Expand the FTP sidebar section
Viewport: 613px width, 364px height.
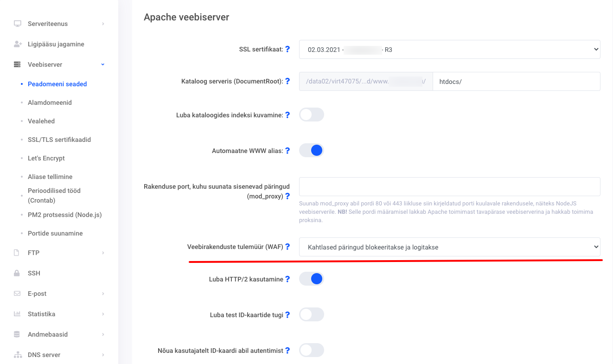click(x=59, y=253)
